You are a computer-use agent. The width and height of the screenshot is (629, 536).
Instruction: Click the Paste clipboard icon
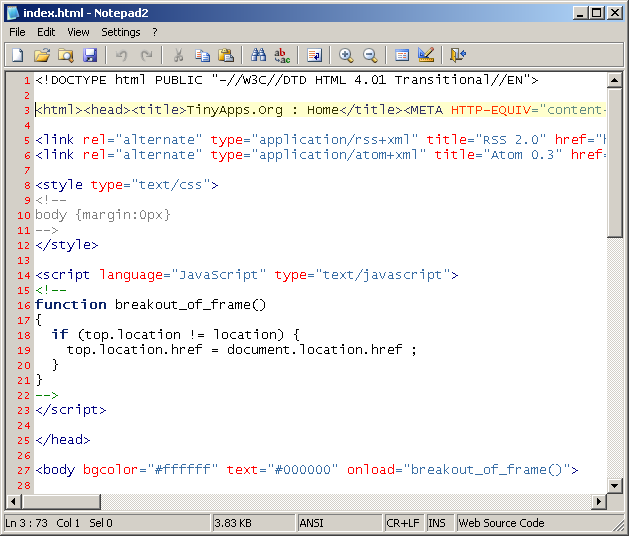[x=226, y=55]
